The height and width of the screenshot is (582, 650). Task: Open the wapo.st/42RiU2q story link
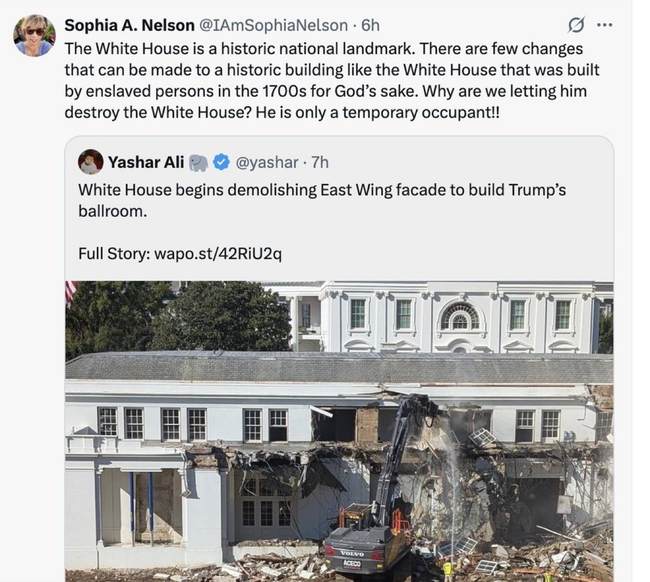pos(218,253)
